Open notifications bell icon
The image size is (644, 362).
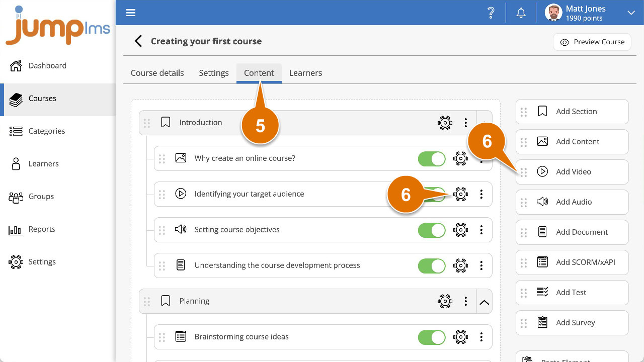coord(521,13)
